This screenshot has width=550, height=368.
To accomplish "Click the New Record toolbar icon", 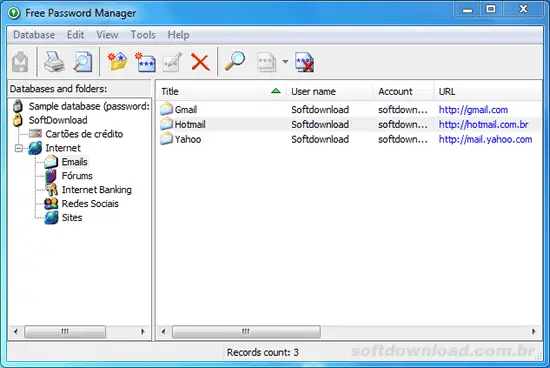I will pyautogui.click(x=145, y=62).
